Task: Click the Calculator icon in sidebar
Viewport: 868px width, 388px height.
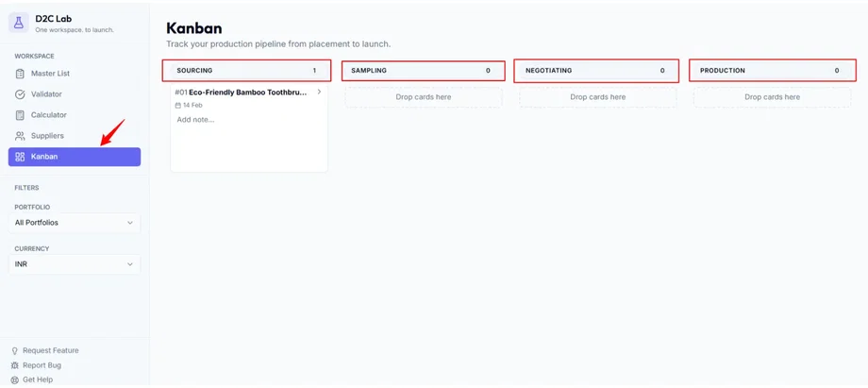Action: [20, 115]
